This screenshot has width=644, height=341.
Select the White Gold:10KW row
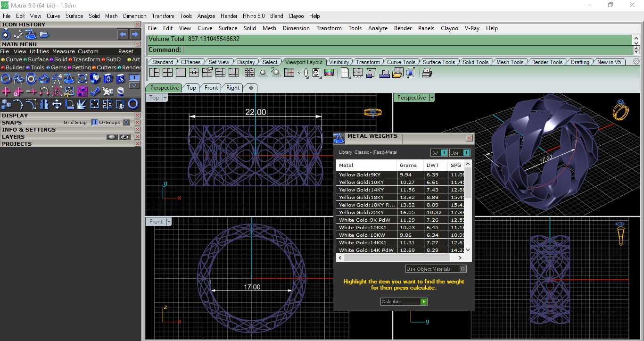click(401, 235)
